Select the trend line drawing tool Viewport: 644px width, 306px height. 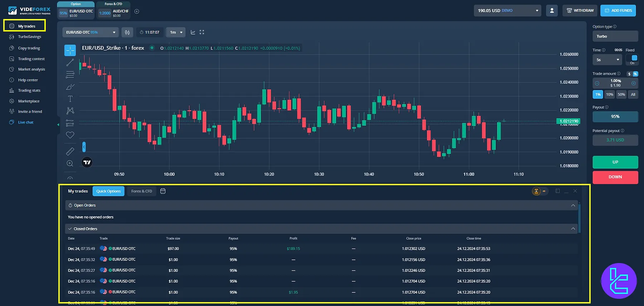click(70, 63)
